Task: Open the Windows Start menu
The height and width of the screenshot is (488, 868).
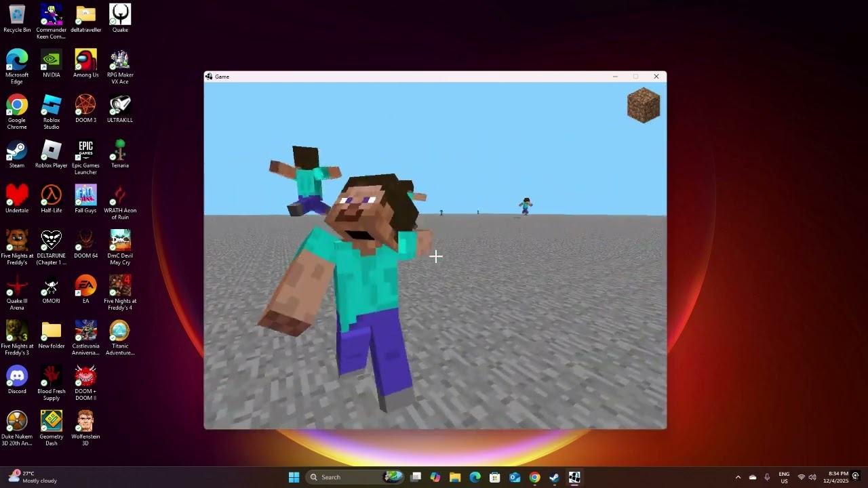Action: (294, 477)
